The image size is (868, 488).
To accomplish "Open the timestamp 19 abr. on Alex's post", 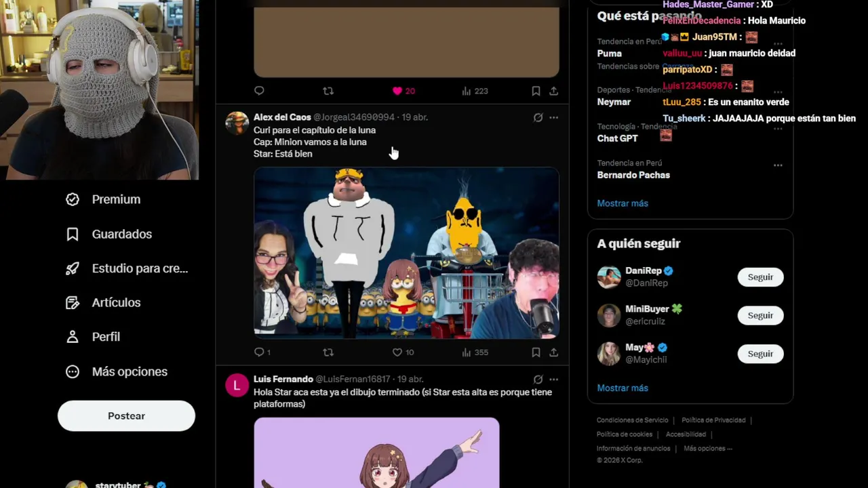I will coord(414,117).
